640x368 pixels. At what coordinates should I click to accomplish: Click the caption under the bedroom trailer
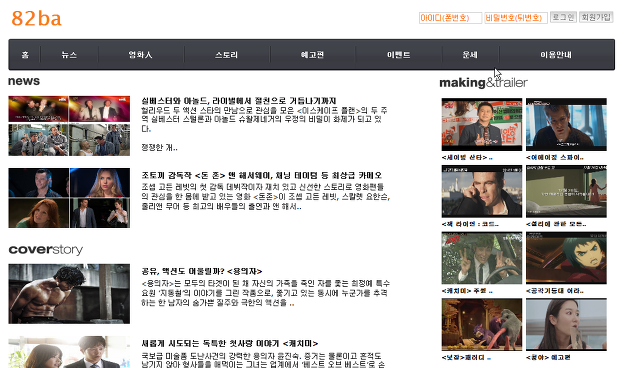[556, 224]
